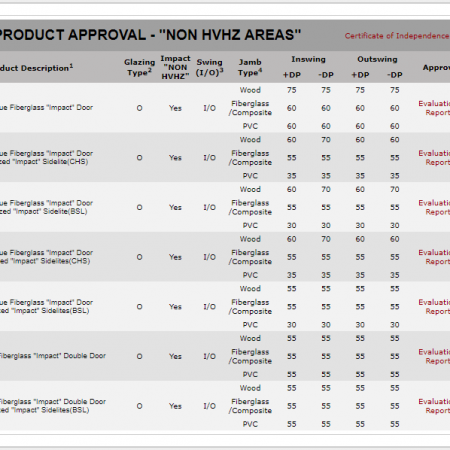Viewport: 450px width, 450px height.
Task: Click the Door with Sidelites(BSL) product description
Action: (x=46, y=307)
